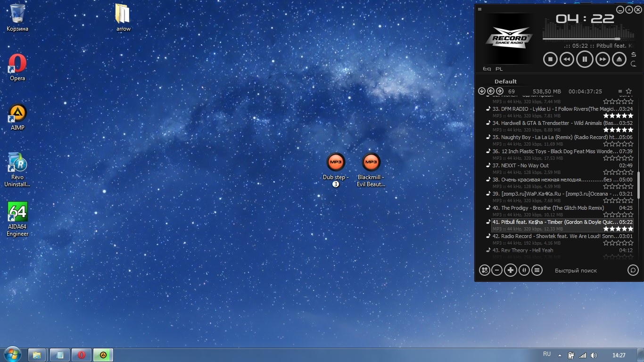Viewport: 644px width, 362px height.
Task: Select the AIDA64 Engineer shortcut
Action: click(x=17, y=219)
